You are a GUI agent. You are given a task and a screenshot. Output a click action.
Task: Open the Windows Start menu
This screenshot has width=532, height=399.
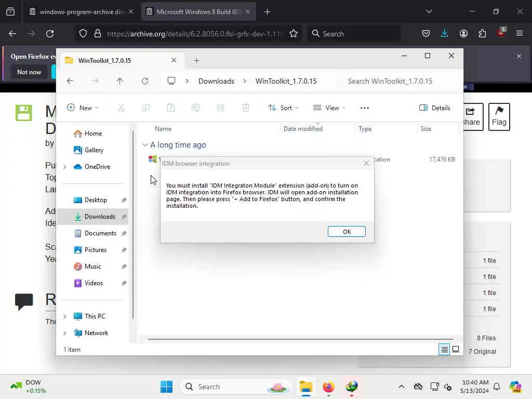166,387
